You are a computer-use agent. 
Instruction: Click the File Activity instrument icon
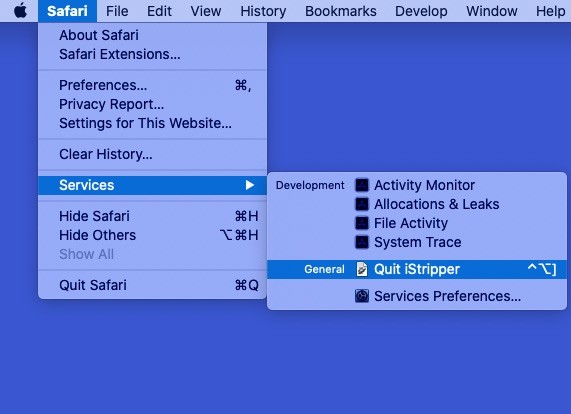point(362,223)
